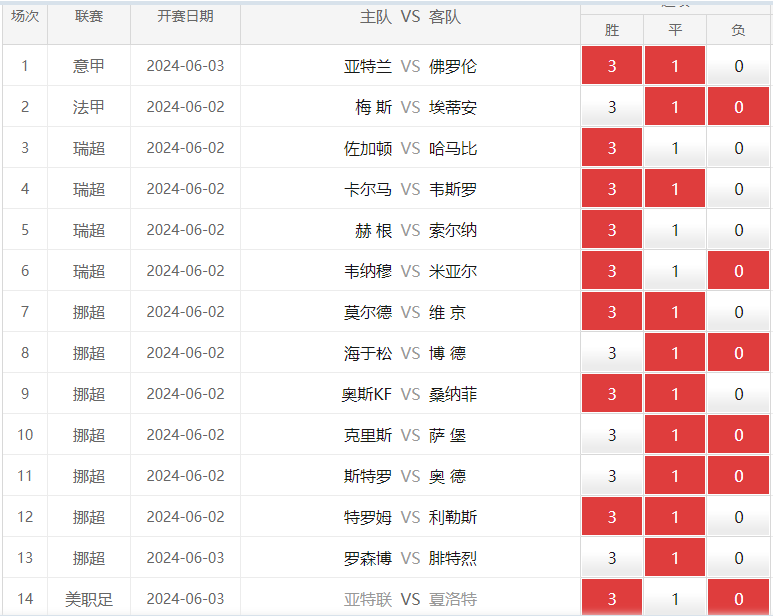This screenshot has width=773, height=616.
Task: Toggle 平 (1) for match 1 亚特兰 vs 佛罗伦
Action: pyautogui.click(x=675, y=66)
